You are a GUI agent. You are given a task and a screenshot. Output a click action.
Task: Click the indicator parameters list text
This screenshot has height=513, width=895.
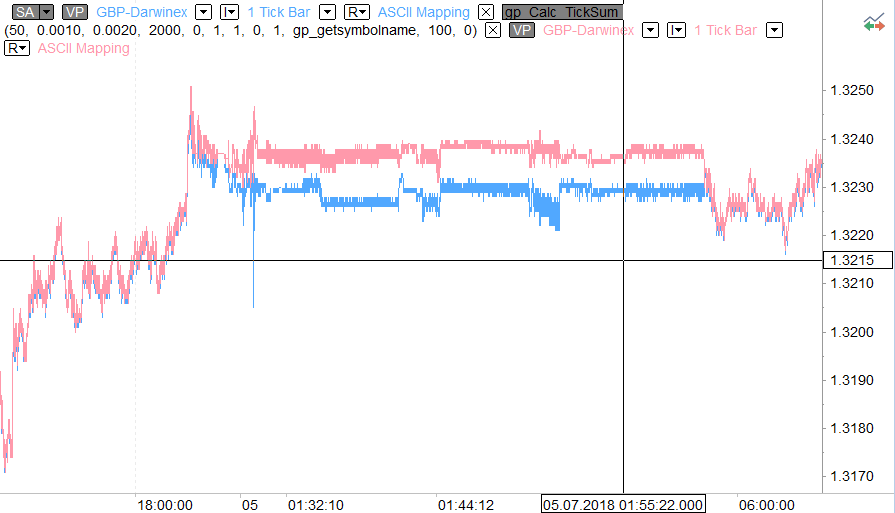coord(240,30)
